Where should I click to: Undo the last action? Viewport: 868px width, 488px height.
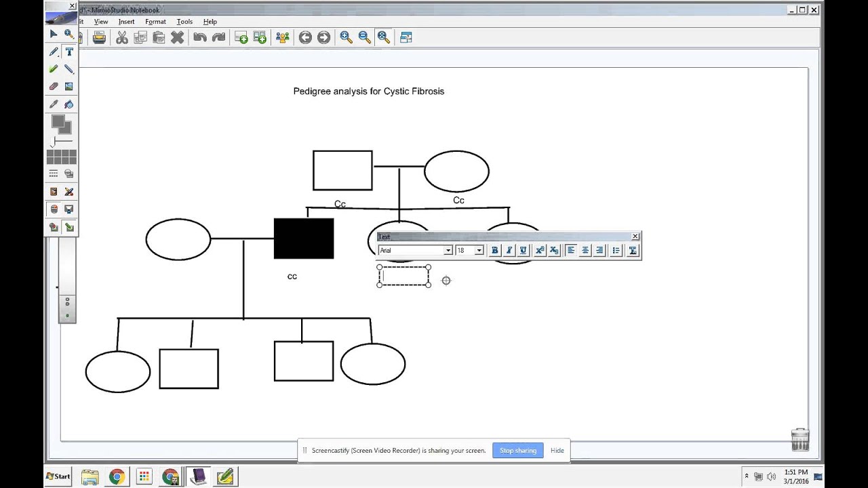coord(199,37)
